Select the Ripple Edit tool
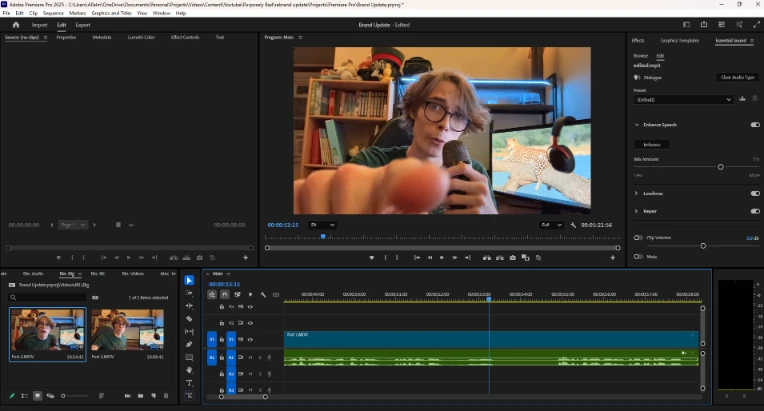 pos(189,306)
